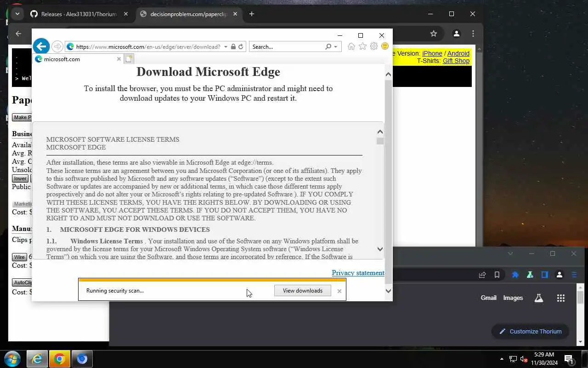The height and width of the screenshot is (368, 588).
Task: Click the microsoft.com URL address field
Action: (x=148, y=46)
